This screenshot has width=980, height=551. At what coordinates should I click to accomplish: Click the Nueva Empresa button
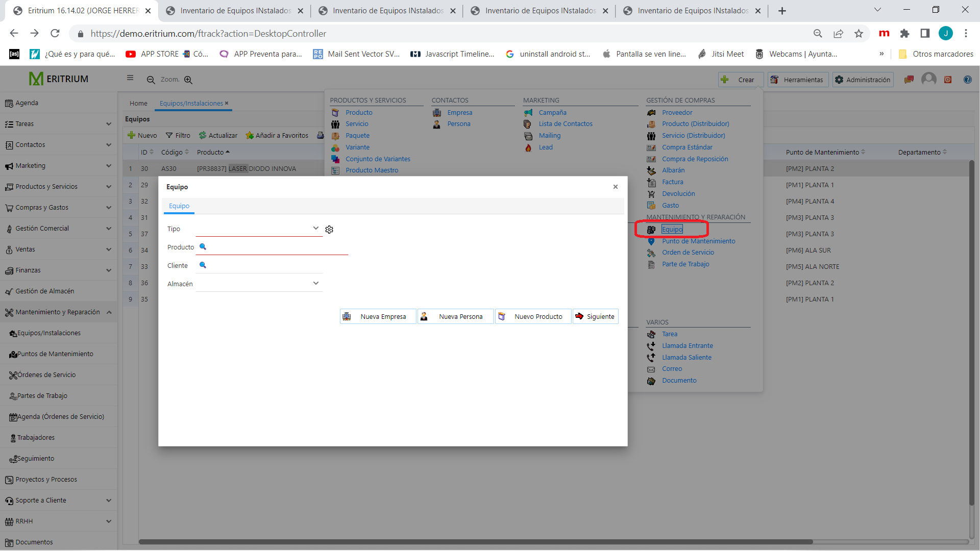[x=378, y=316]
